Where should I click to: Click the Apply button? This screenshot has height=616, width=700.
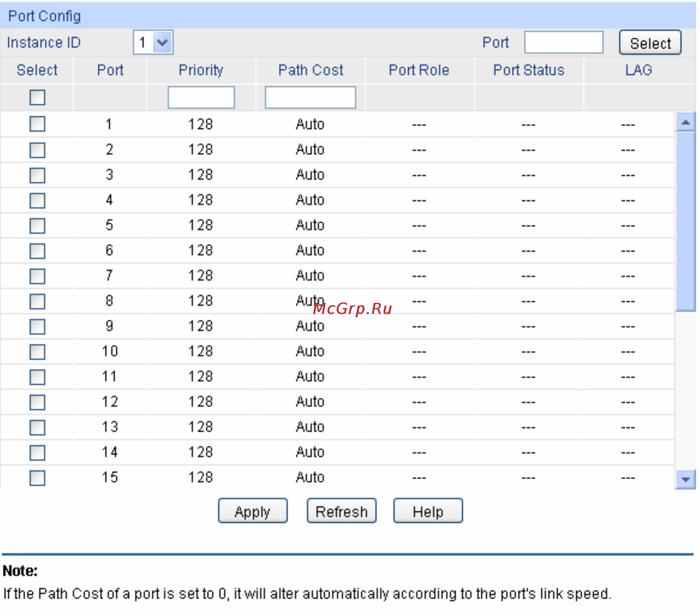(x=253, y=511)
